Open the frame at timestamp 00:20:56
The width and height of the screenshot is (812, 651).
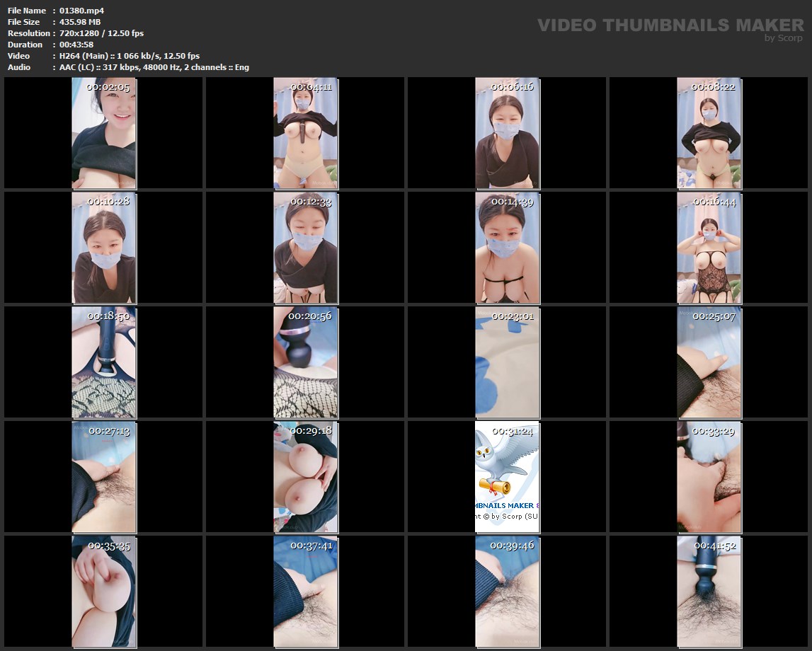(x=306, y=362)
